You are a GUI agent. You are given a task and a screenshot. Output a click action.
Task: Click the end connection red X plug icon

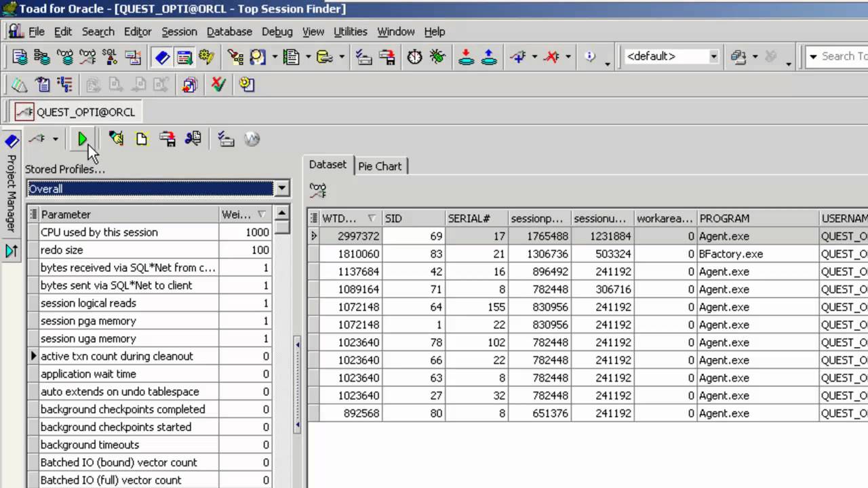pyautogui.click(x=552, y=57)
